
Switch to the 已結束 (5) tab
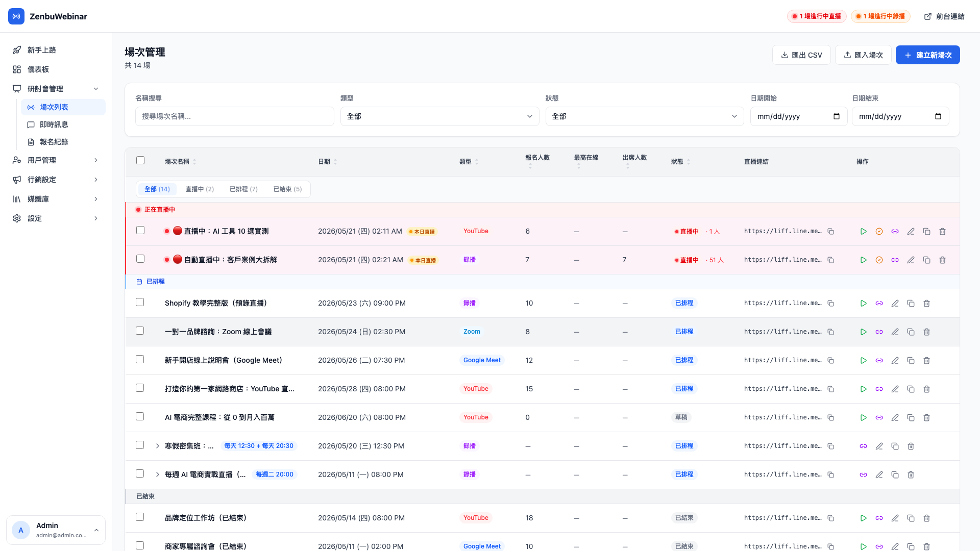click(287, 189)
